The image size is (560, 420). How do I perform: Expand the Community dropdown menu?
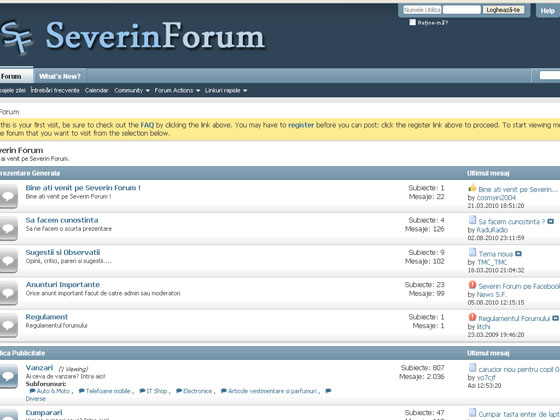coord(132,91)
